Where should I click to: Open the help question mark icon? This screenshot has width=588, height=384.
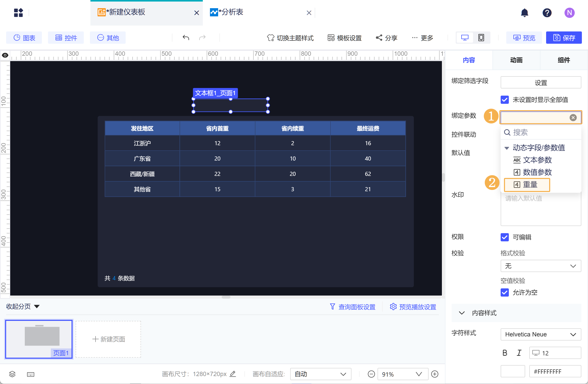(547, 13)
